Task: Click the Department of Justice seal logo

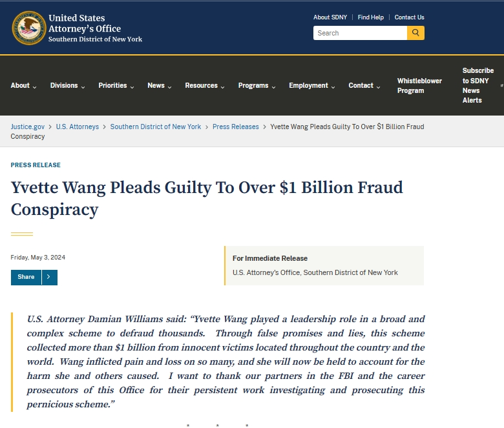Action: (28, 28)
